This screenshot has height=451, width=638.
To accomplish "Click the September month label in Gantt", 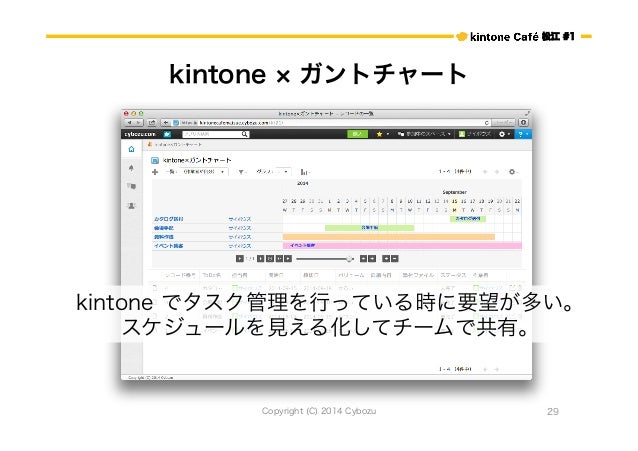I will (x=454, y=192).
